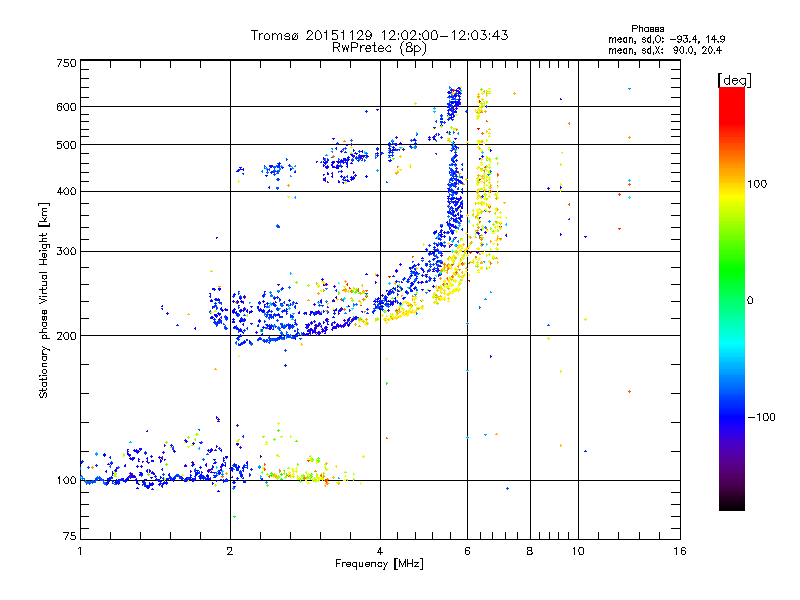Click the y-axis tick label '500'

point(67,145)
